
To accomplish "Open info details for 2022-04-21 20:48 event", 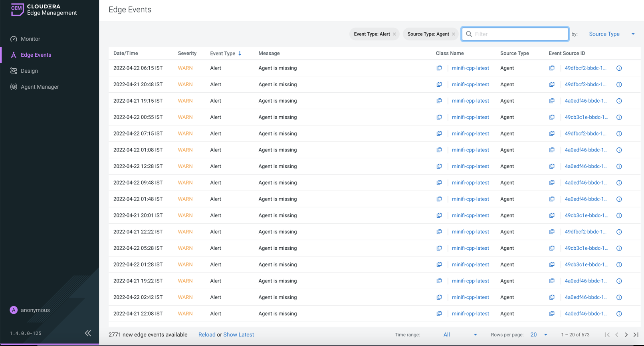I will [x=619, y=85].
